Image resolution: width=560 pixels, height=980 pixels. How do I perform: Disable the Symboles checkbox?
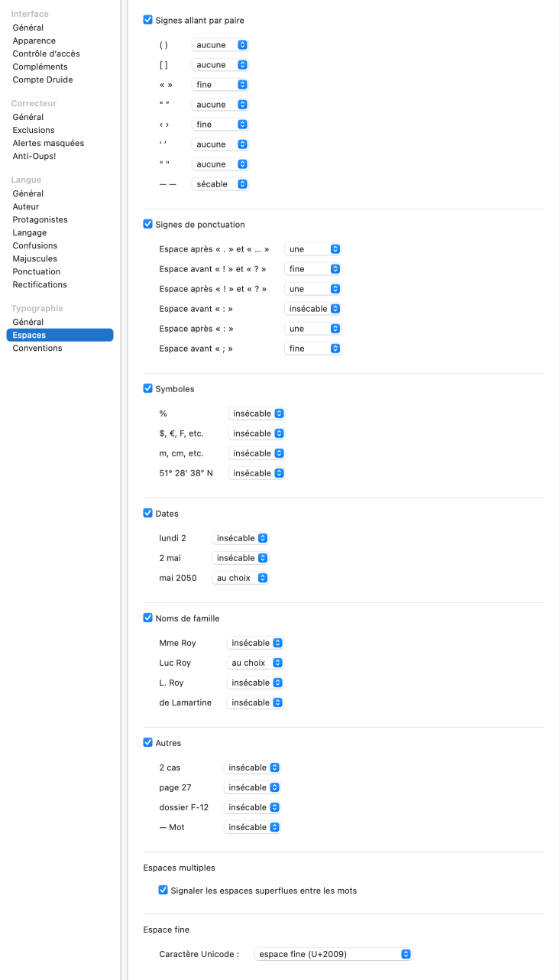click(148, 388)
